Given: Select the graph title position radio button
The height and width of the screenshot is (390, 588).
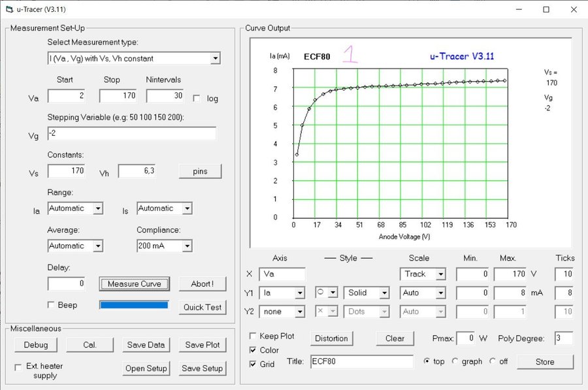Looking at the screenshot, I should (x=455, y=361).
